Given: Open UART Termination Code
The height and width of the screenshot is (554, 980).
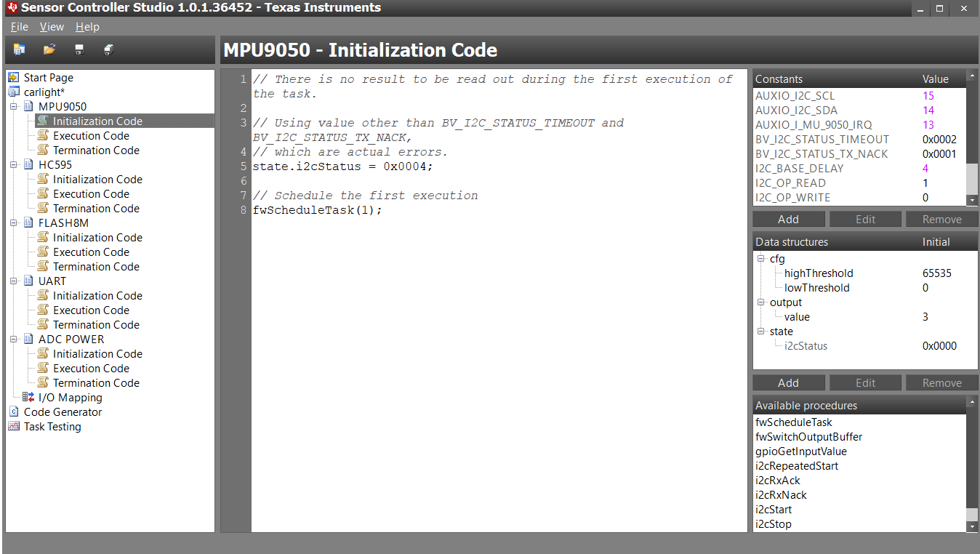Looking at the screenshot, I should (96, 325).
